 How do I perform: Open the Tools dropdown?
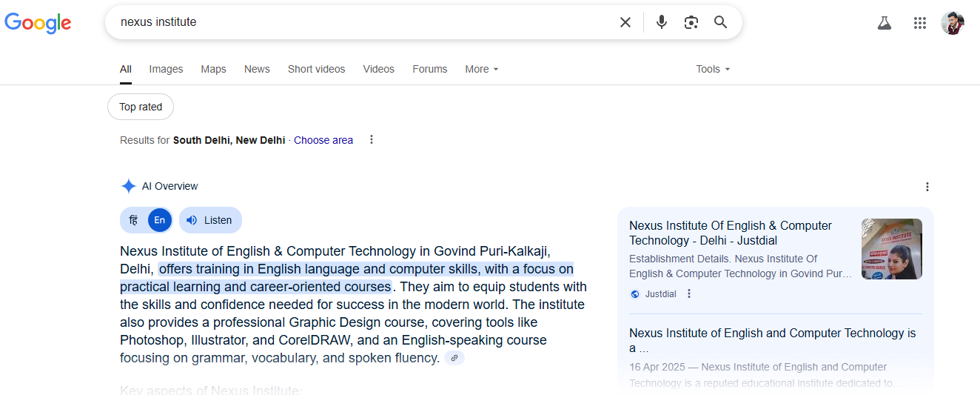coord(713,69)
